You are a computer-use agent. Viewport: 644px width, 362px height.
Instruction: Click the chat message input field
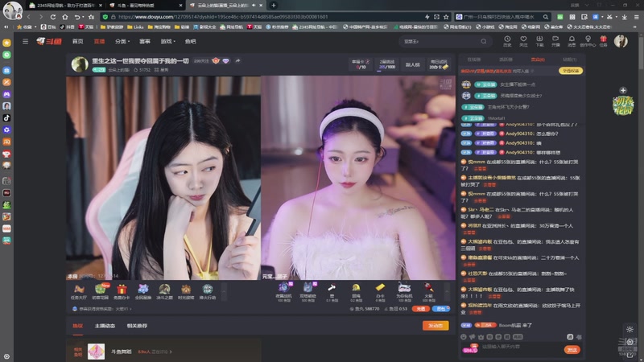(521, 347)
